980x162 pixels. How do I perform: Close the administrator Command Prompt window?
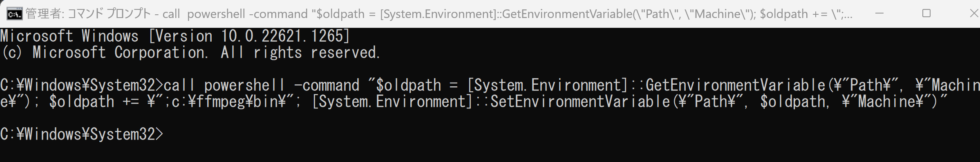974,13
